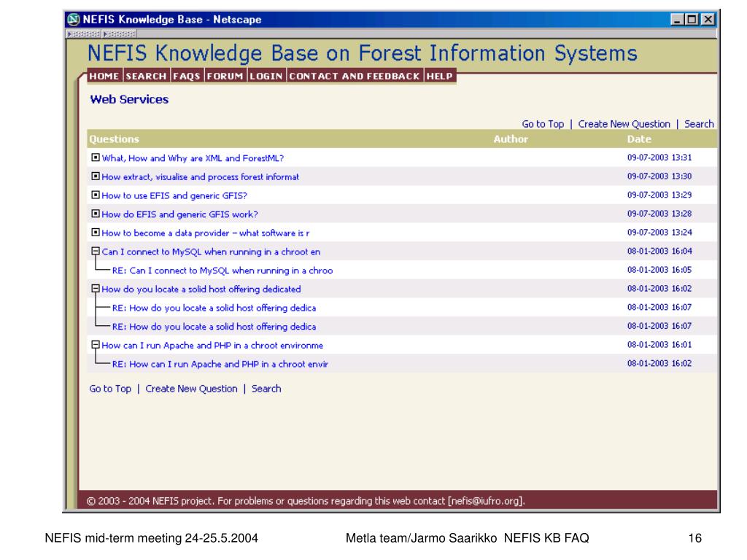Image resolution: width=747 pixels, height=560 pixels.
Task: Click the date 08-01-2003 16:04
Action: coord(659,251)
